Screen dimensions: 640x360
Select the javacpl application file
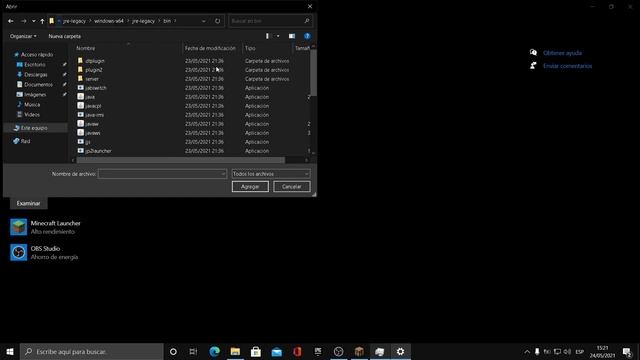point(93,106)
